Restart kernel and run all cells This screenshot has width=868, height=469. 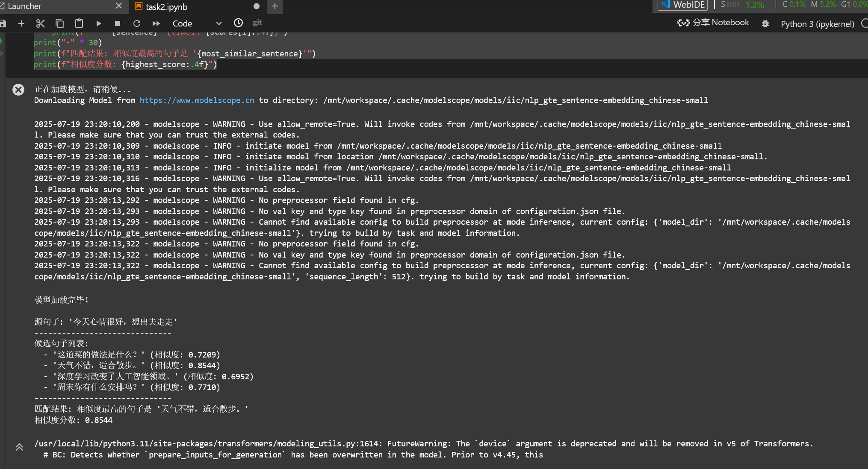[156, 23]
